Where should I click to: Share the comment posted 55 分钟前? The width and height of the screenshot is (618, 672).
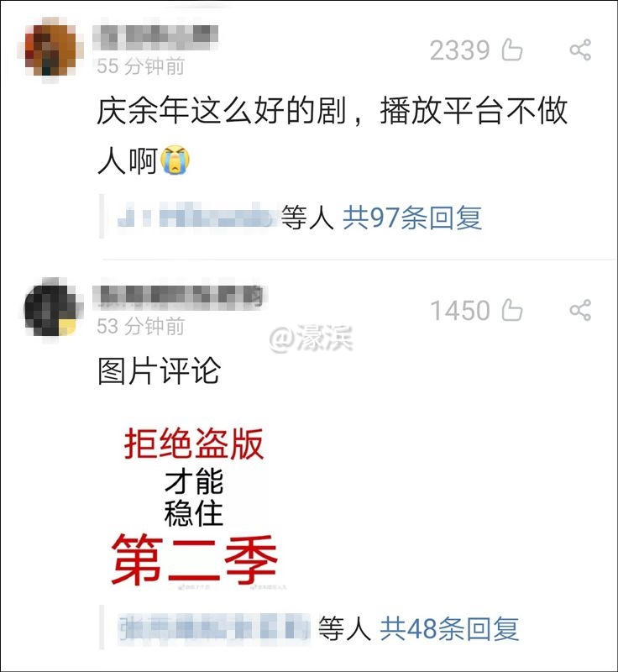tap(580, 50)
